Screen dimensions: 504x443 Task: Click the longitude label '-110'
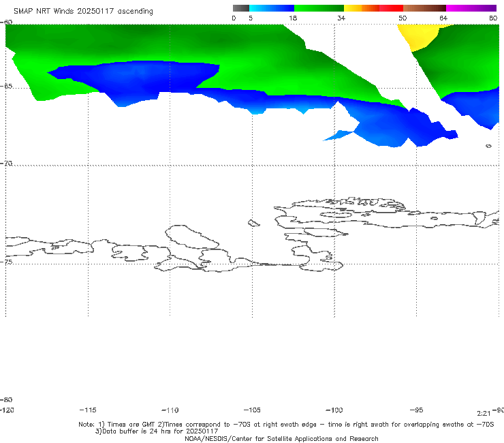[x=170, y=410]
